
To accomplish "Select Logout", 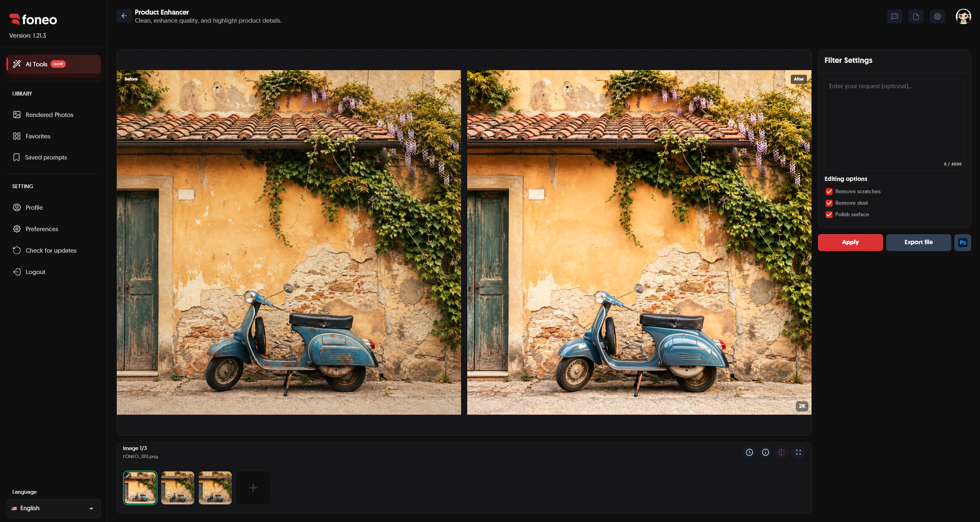I will (54, 272).
